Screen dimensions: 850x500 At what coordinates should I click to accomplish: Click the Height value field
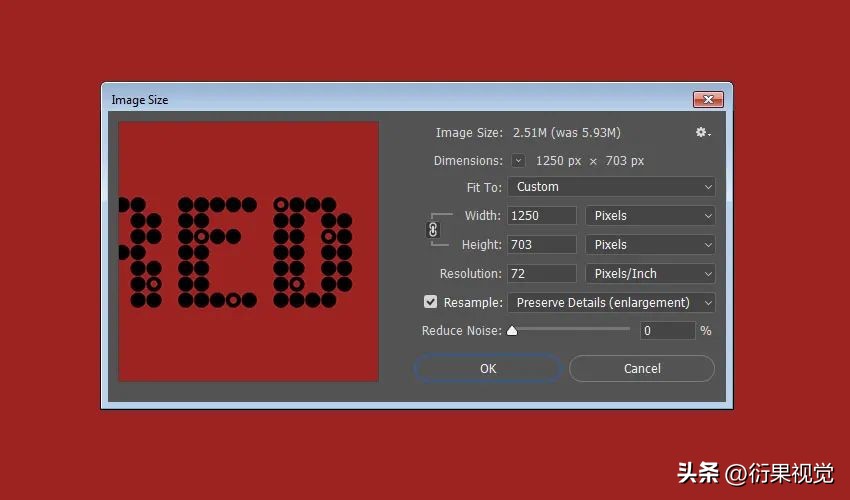click(541, 245)
